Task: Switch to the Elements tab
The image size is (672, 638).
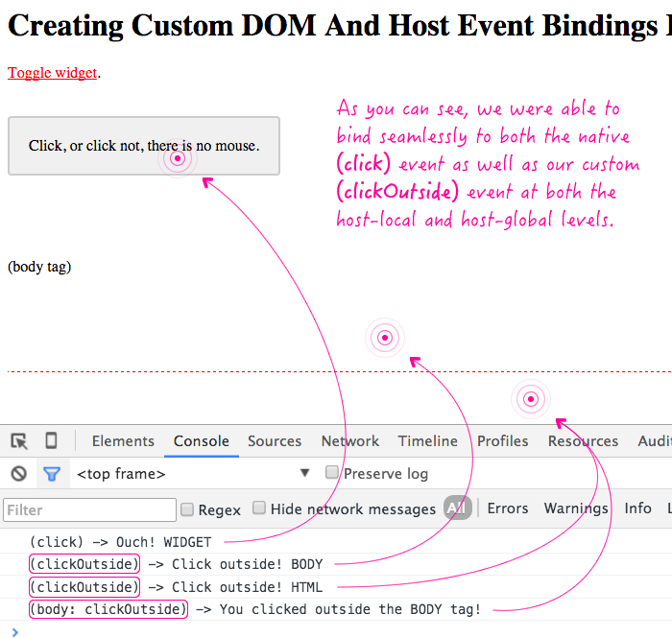Action: (x=123, y=441)
